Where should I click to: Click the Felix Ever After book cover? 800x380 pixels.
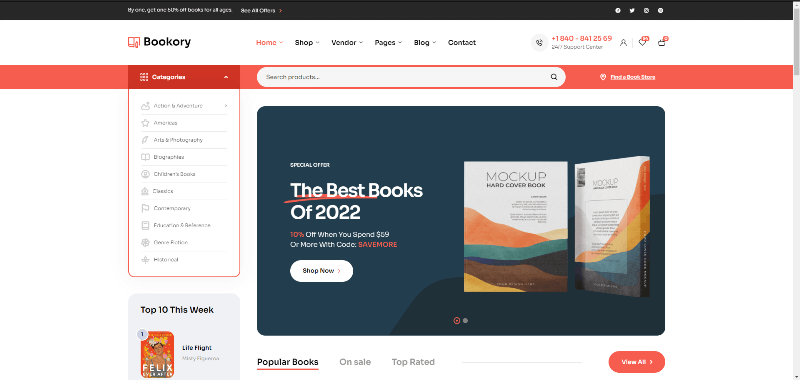(x=158, y=354)
